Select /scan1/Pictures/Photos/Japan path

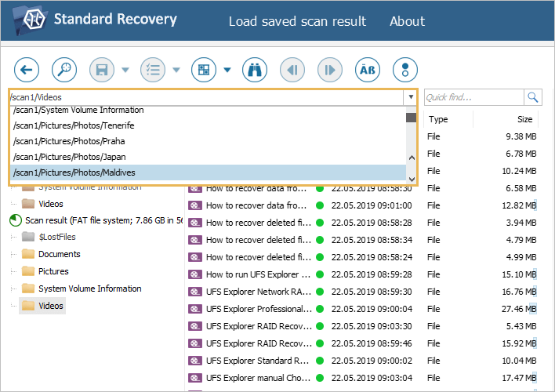[208, 157]
